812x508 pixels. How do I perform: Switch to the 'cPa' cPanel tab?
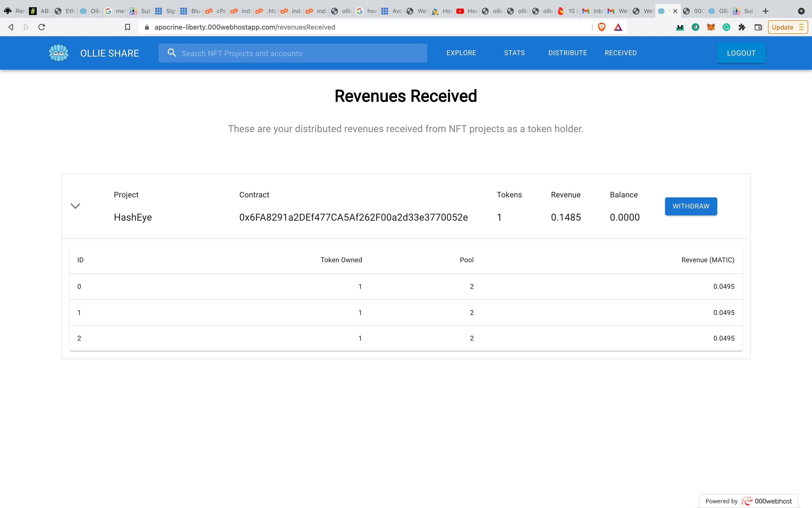click(216, 11)
